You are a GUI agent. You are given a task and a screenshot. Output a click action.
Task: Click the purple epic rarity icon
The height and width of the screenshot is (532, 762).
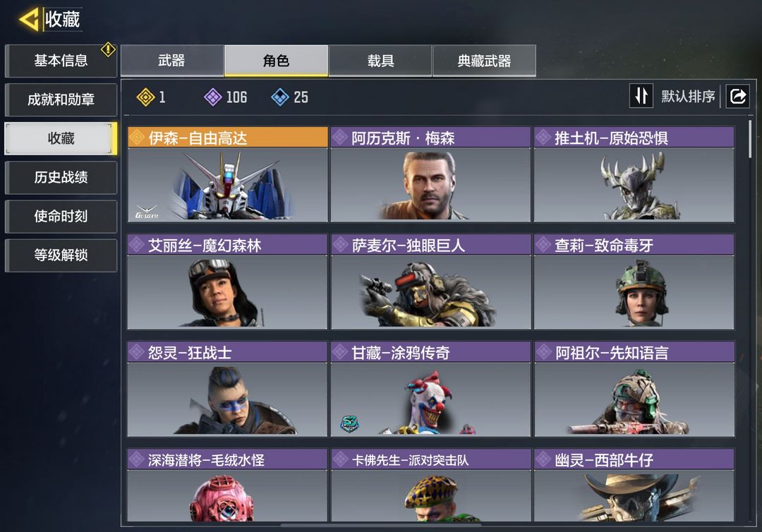click(x=213, y=97)
